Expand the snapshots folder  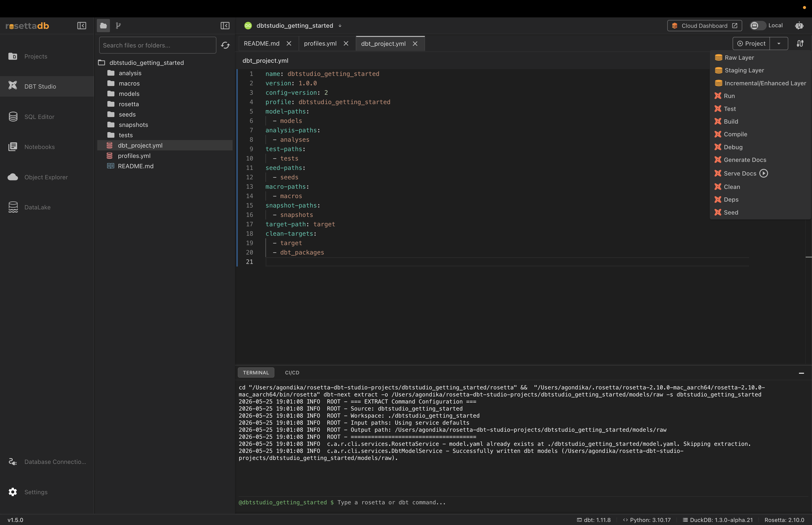165,125
